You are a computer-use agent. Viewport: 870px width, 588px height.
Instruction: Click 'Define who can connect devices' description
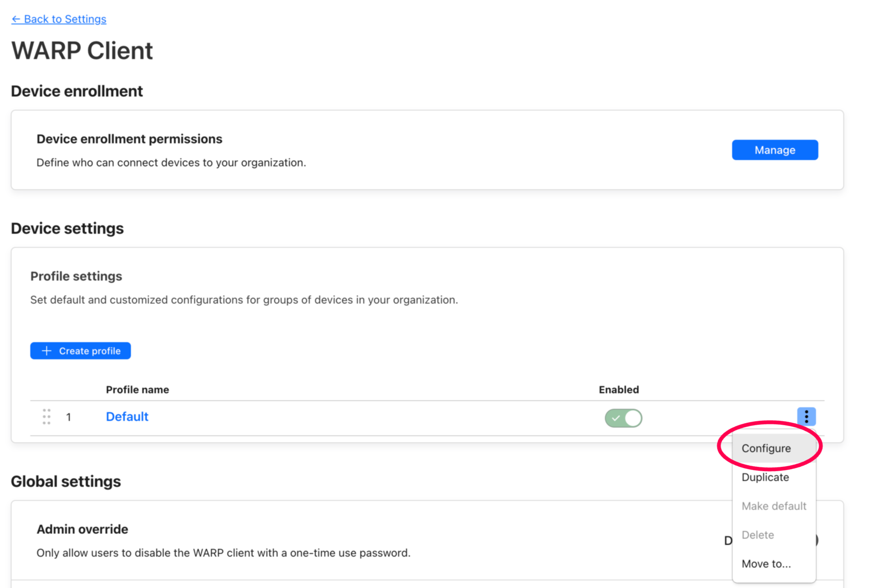171,163
